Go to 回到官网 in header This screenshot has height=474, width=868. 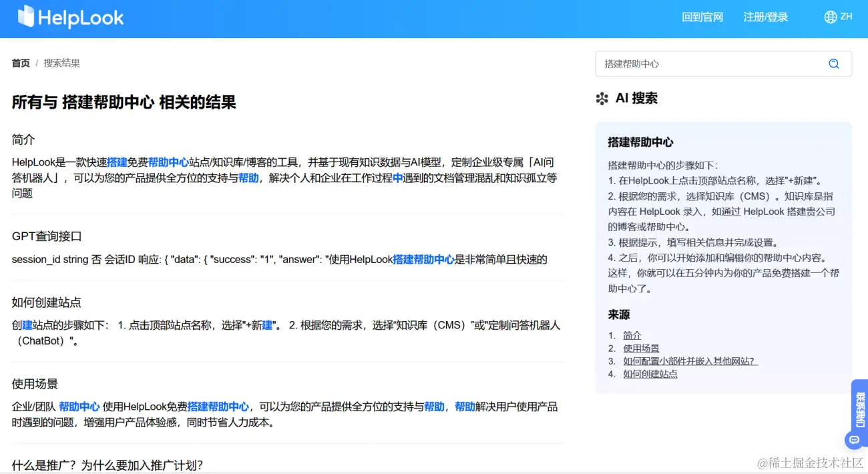[702, 17]
